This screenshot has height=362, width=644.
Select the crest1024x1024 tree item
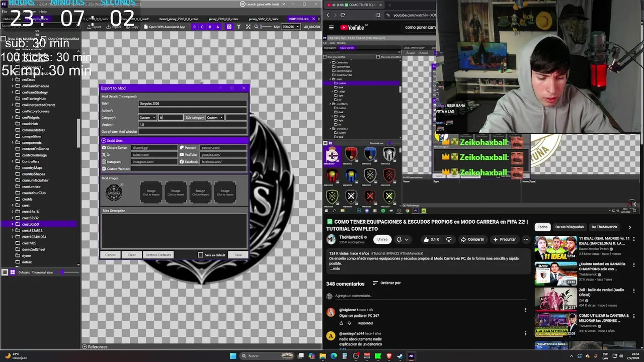[x=34, y=237]
